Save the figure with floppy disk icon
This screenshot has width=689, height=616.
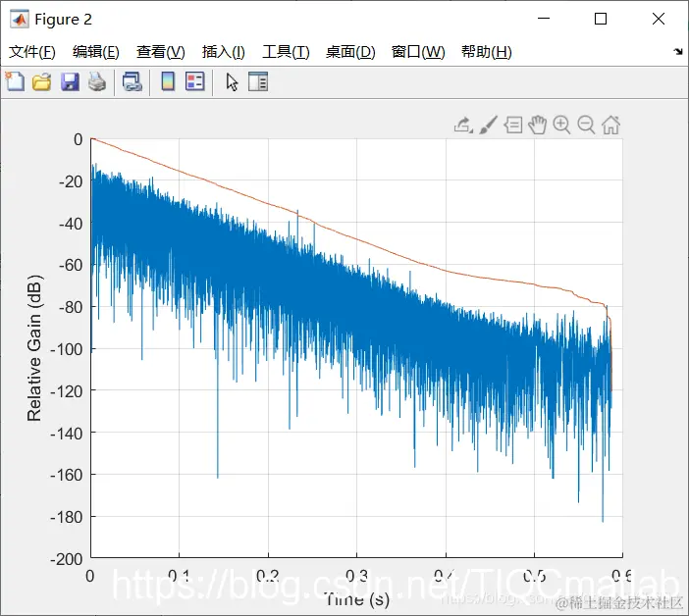(x=70, y=82)
